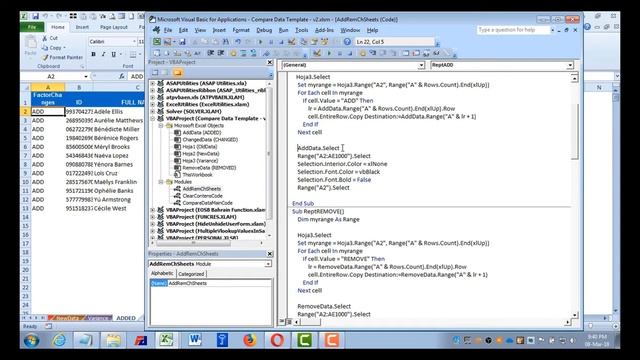The height and width of the screenshot is (360, 640).
Task: Close the Project Explorer pane
Action: [269, 62]
